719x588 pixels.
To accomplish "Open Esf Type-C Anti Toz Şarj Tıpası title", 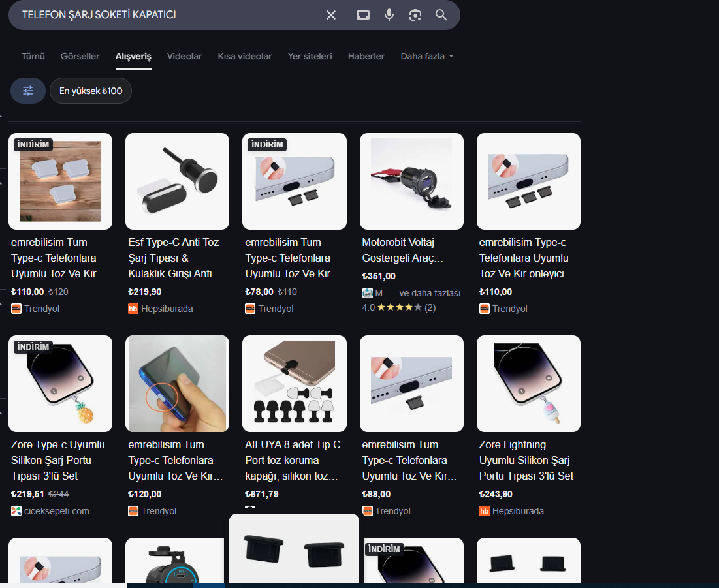I will click(175, 258).
